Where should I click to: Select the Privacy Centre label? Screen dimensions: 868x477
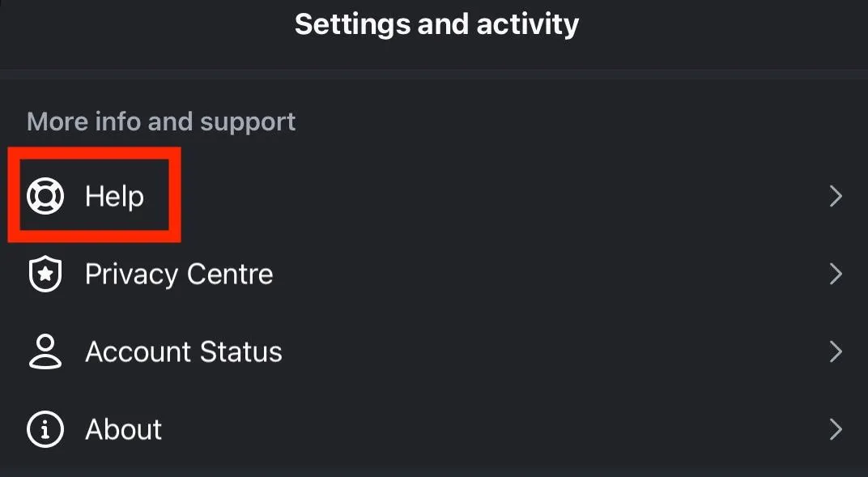[x=179, y=275]
